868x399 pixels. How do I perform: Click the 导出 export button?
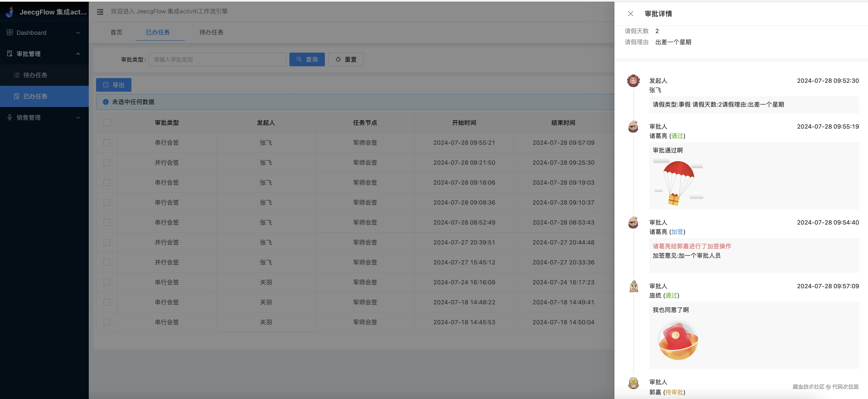[x=114, y=85]
